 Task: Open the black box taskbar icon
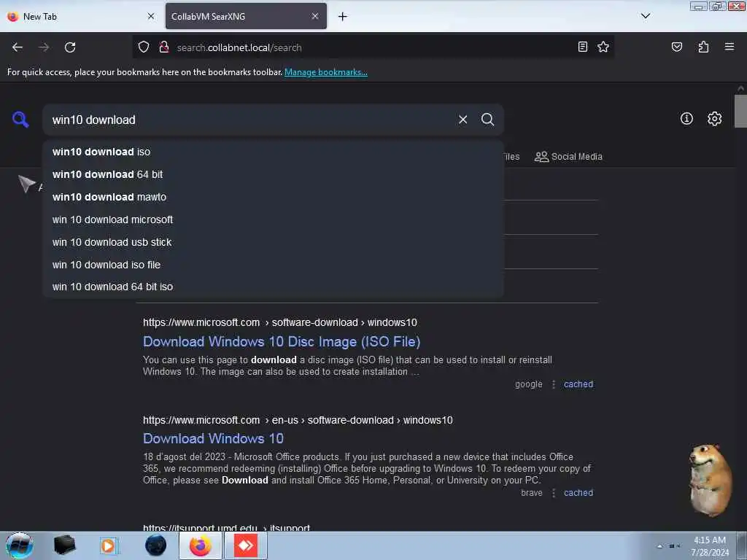64,545
